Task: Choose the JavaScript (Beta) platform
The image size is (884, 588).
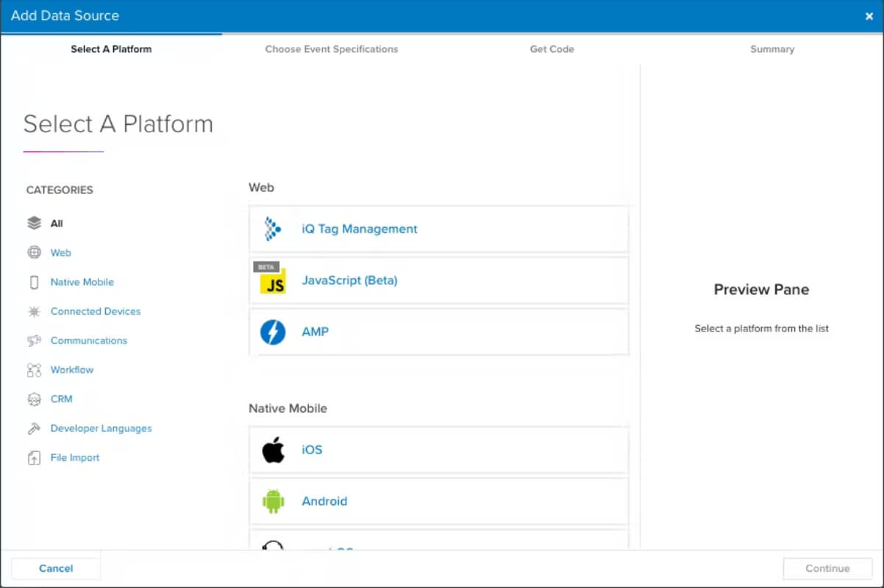Action: point(439,281)
